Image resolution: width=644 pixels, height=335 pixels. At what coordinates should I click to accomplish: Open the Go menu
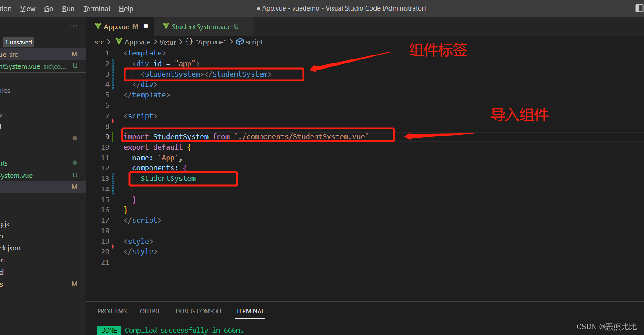click(49, 8)
